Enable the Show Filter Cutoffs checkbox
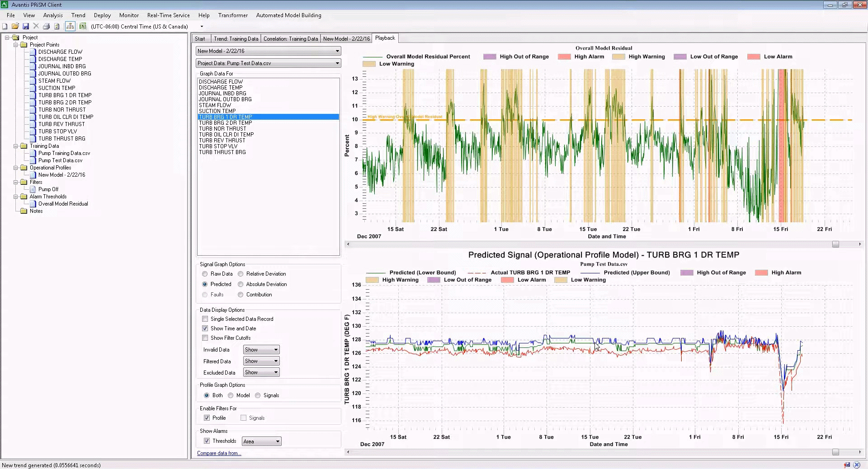This screenshot has height=469, width=868. pos(205,338)
